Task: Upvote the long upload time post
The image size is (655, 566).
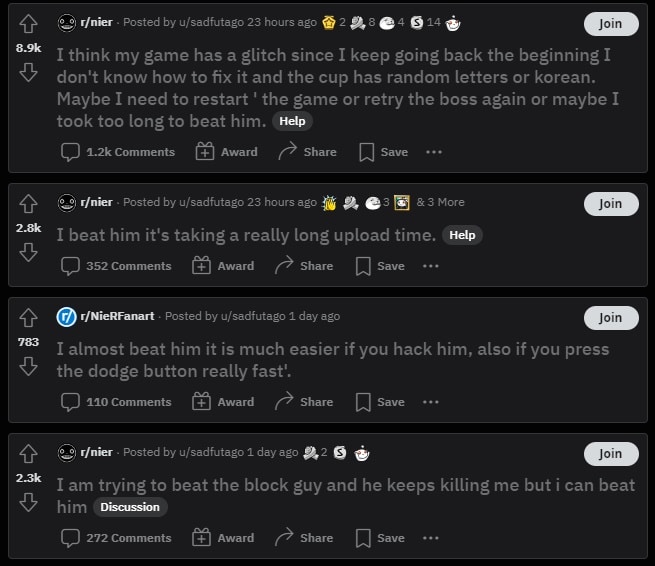Action: [x=28, y=203]
